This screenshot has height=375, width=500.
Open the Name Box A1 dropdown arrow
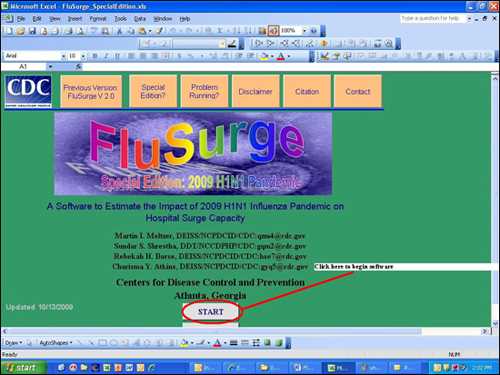click(50, 67)
